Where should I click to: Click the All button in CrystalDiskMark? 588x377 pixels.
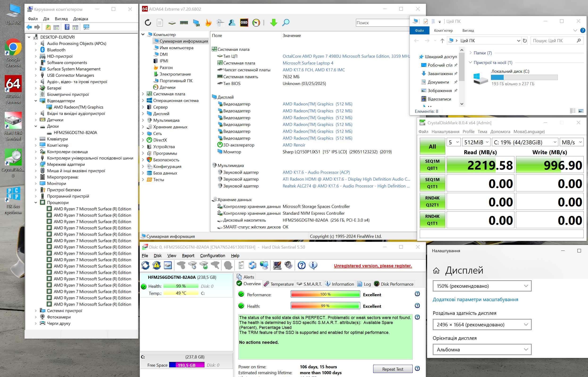[432, 146]
